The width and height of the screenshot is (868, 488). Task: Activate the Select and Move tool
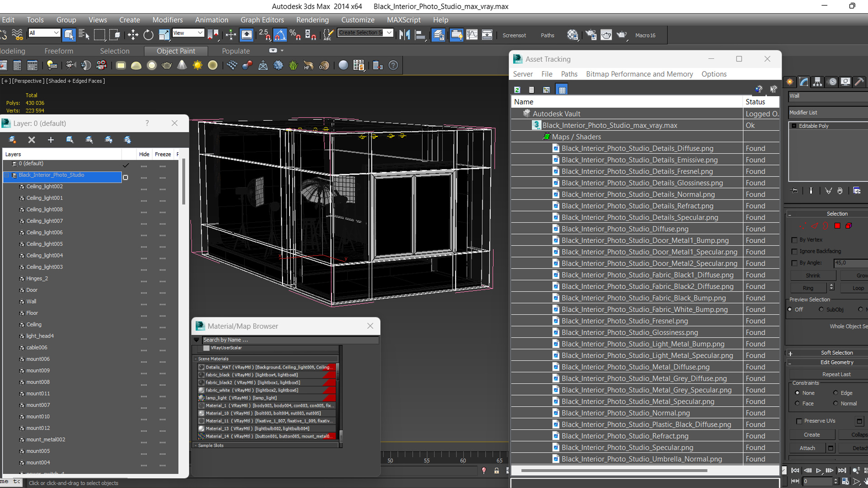pos(133,34)
